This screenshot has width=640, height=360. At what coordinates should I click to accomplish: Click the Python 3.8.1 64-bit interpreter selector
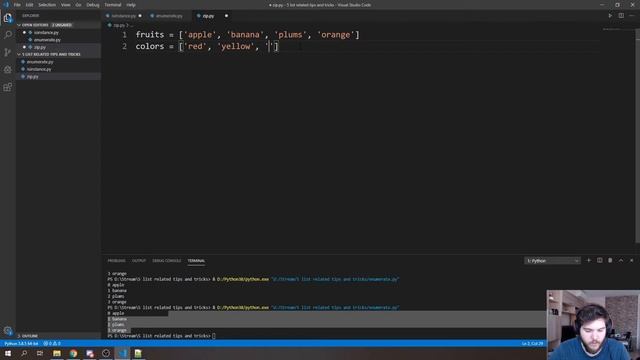point(21,344)
